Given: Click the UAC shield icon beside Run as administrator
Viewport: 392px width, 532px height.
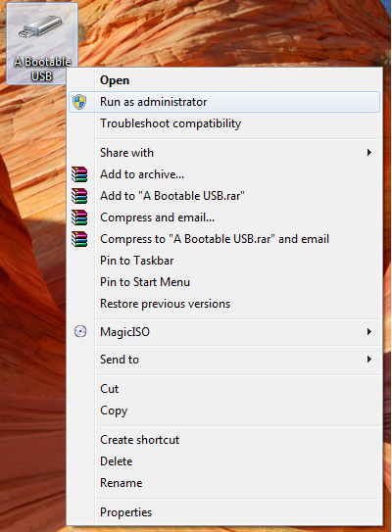Looking at the screenshot, I should point(79,102).
